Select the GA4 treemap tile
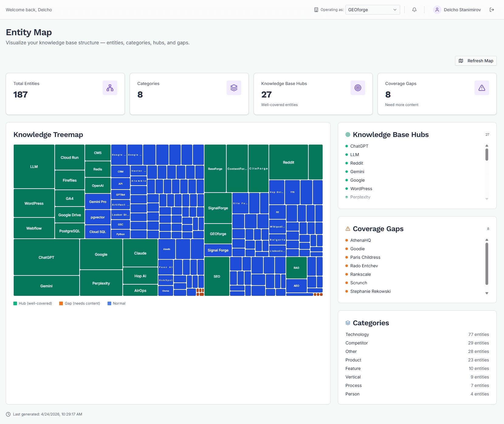The width and height of the screenshot is (504, 424). [70, 198]
